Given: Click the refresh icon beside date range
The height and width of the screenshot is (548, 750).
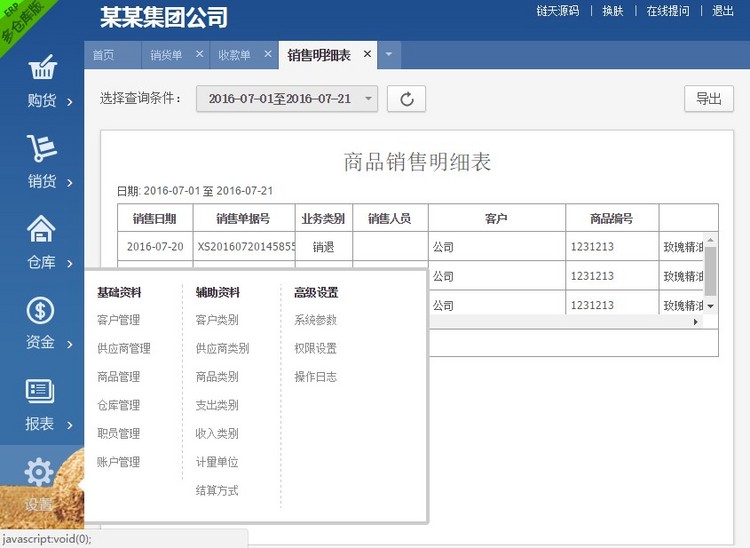Looking at the screenshot, I should [406, 98].
